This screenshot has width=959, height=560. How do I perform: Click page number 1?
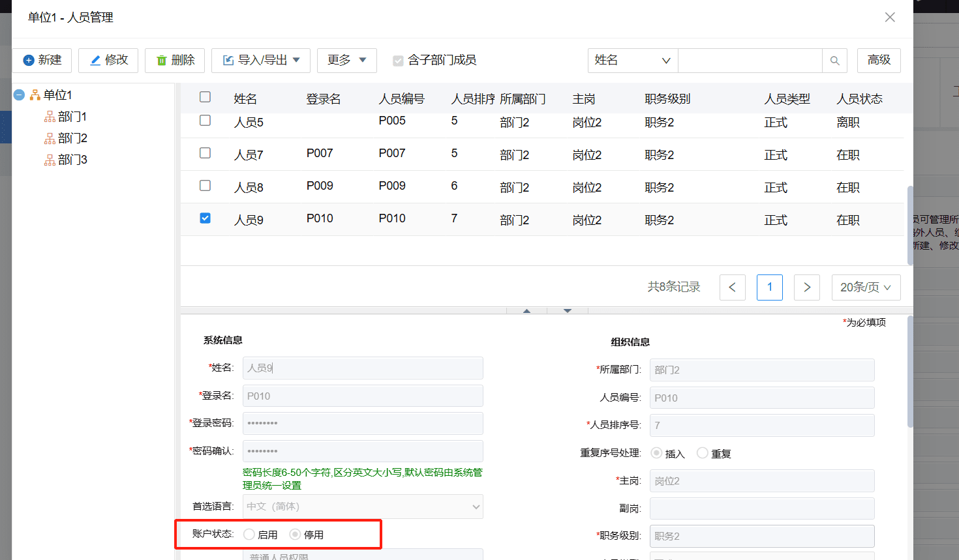pyautogui.click(x=770, y=287)
